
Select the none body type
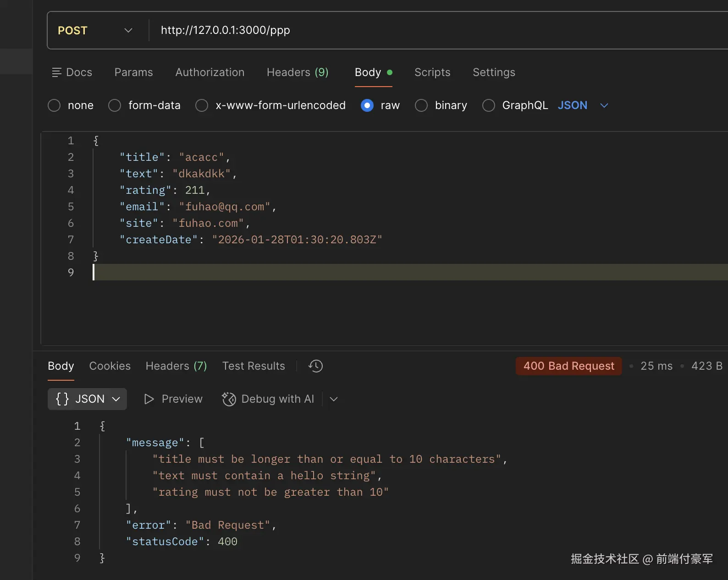55,105
